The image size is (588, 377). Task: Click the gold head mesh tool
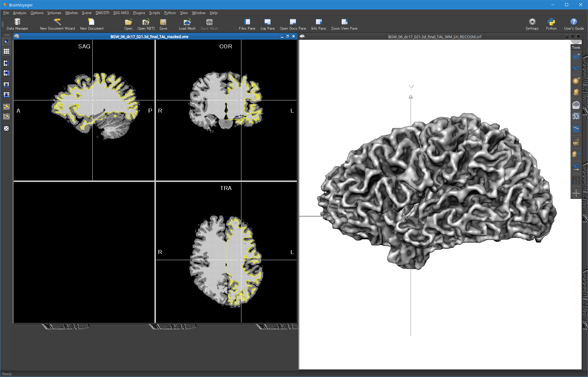point(576,92)
